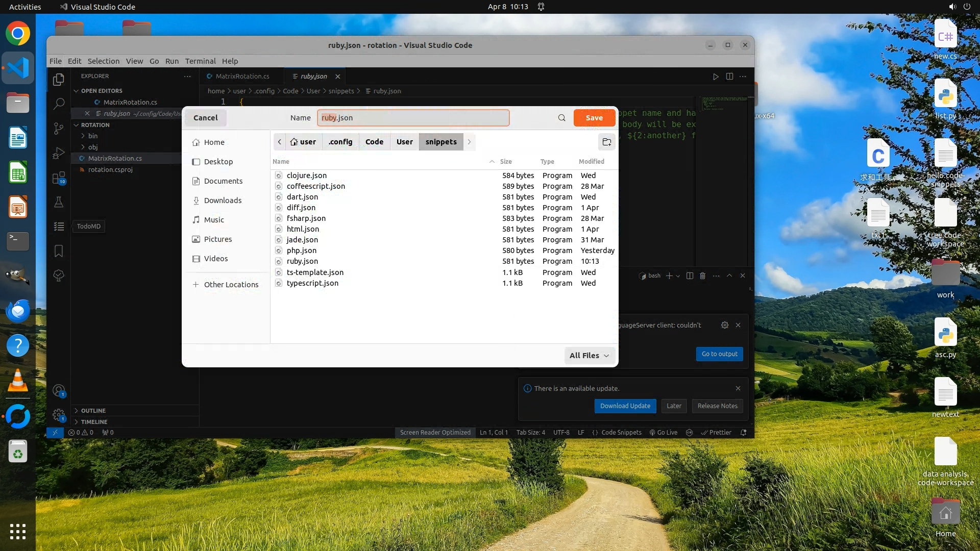Click the create new folder icon in dialog

[x=606, y=142]
